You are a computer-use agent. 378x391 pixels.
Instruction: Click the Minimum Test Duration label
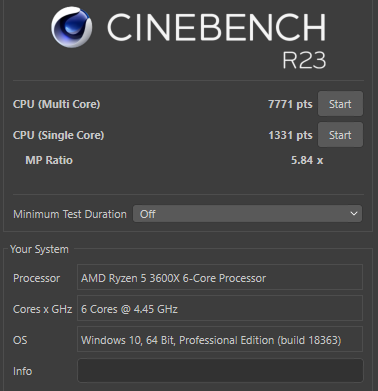click(x=70, y=214)
